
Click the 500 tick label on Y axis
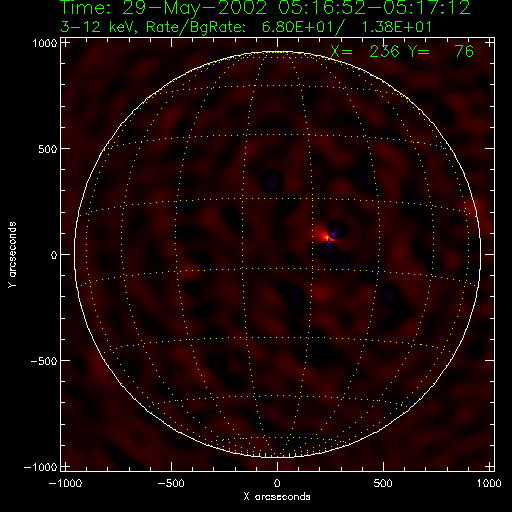[48, 149]
